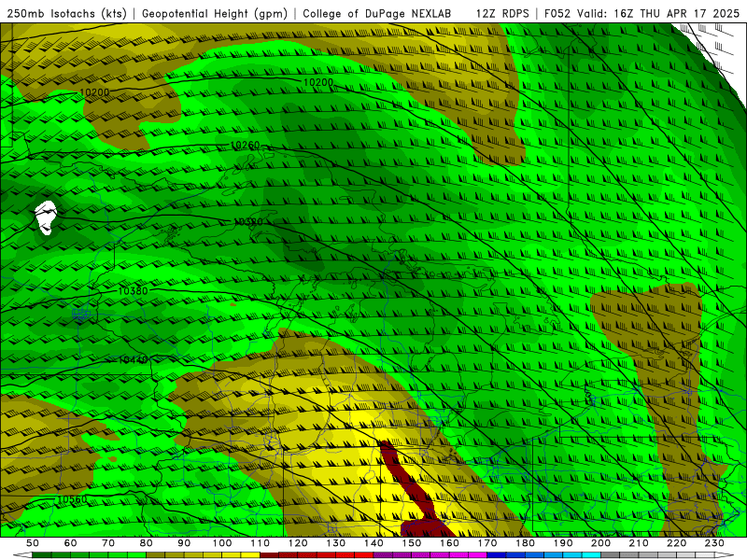Click the 140 value on the colorbar scale

pyautogui.click(x=373, y=543)
